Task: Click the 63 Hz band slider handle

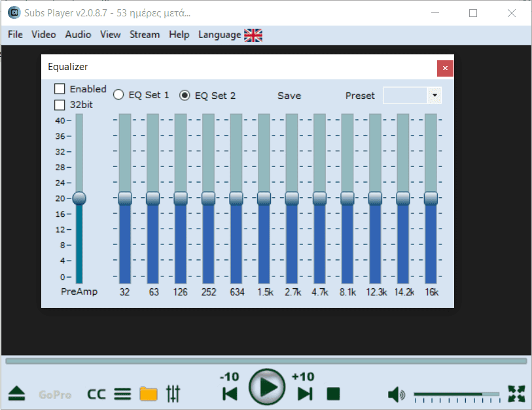Action: coord(152,198)
